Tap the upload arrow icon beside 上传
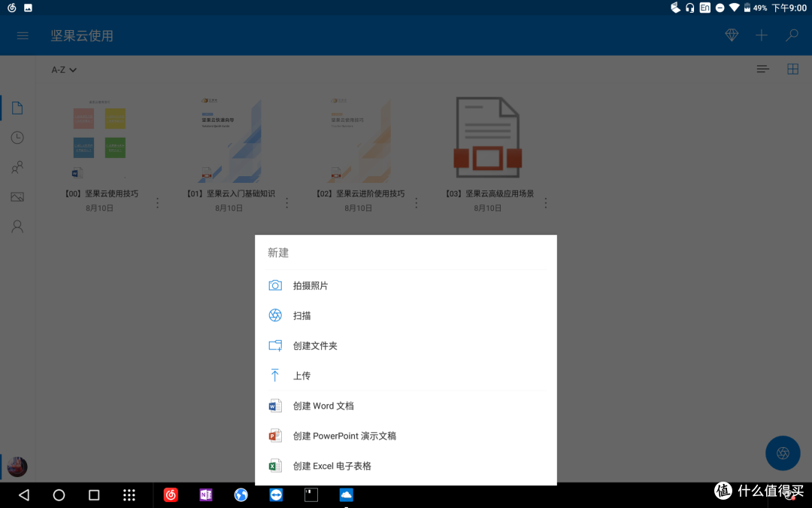The height and width of the screenshot is (508, 812). point(275,376)
